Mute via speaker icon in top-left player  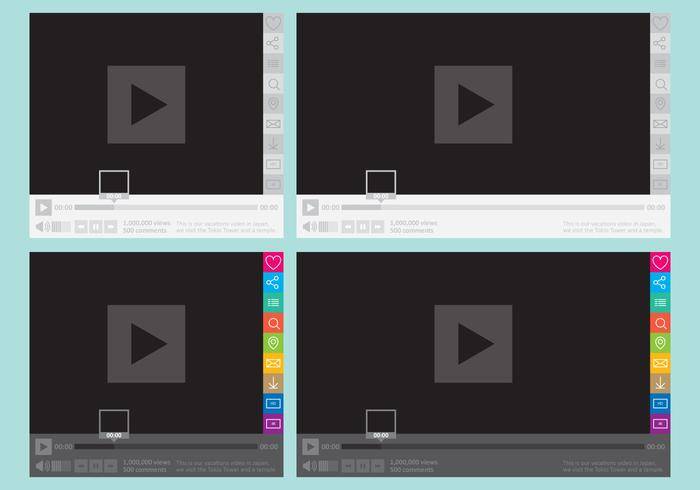43,227
